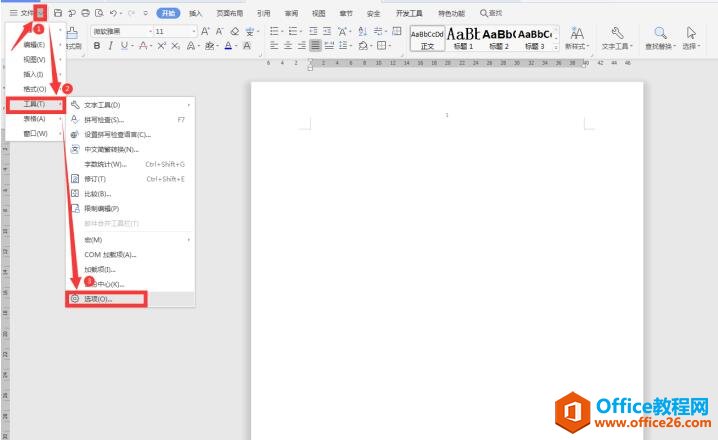This screenshot has height=440, width=718.
Task: Toggle Italic formatting
Action: 110,46
